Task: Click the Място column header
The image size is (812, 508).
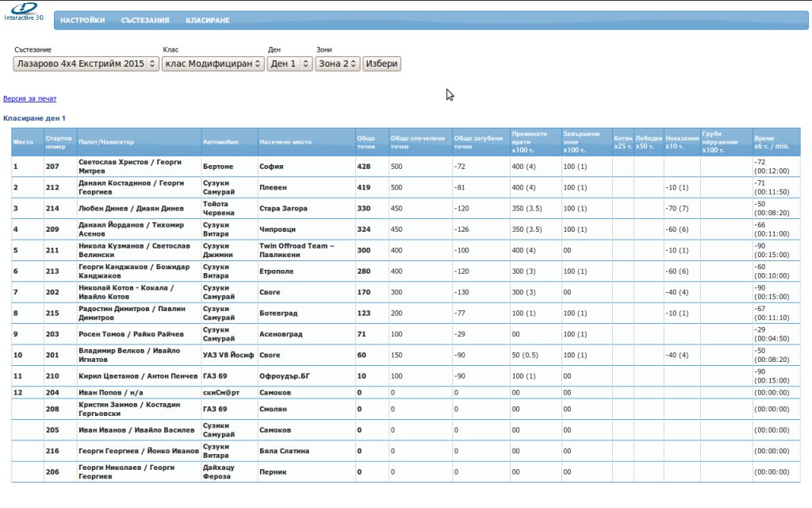Action: 23,142
